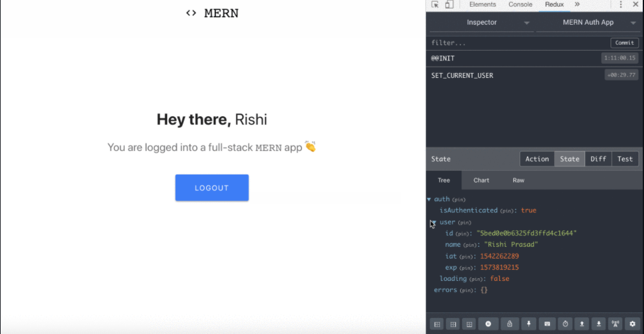Toggle the inspect element picker

pyautogui.click(x=435, y=4)
